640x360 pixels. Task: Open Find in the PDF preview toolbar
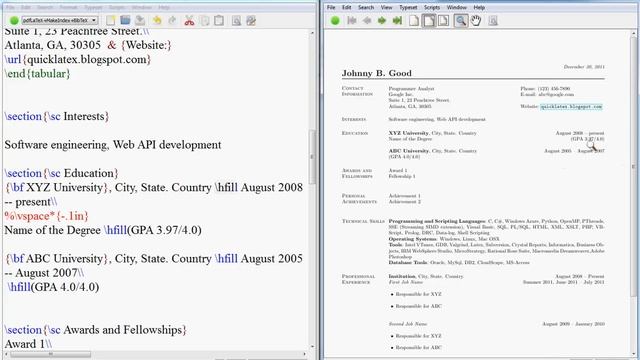pos(493,20)
